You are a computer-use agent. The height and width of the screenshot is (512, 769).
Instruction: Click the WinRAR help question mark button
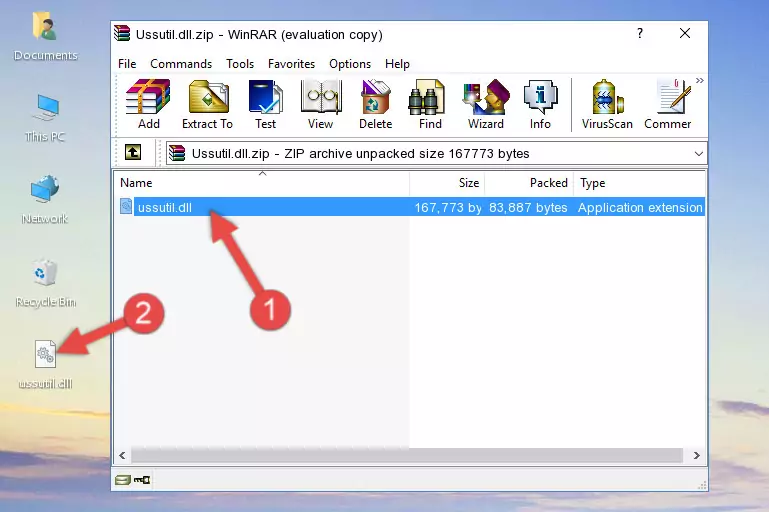(640, 33)
